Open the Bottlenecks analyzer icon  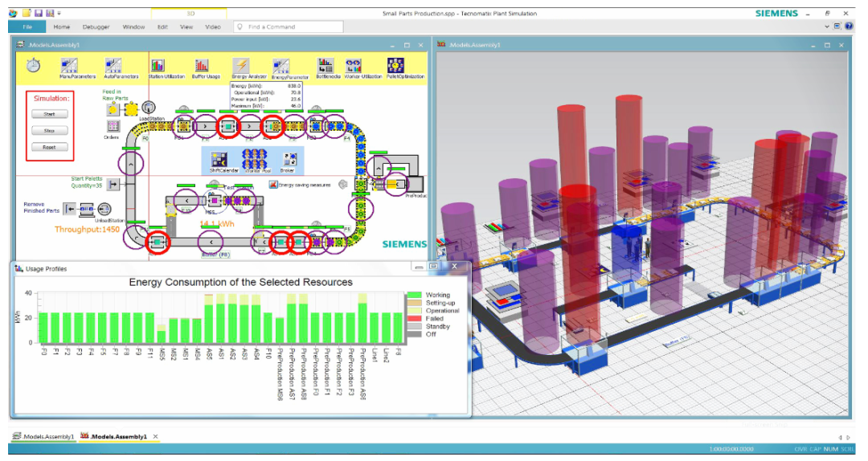click(x=325, y=65)
